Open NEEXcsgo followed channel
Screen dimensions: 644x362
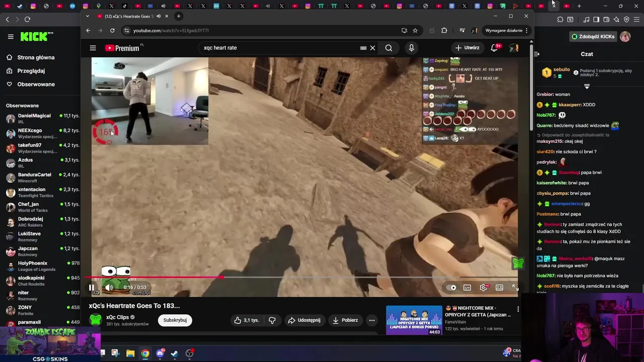point(42,133)
